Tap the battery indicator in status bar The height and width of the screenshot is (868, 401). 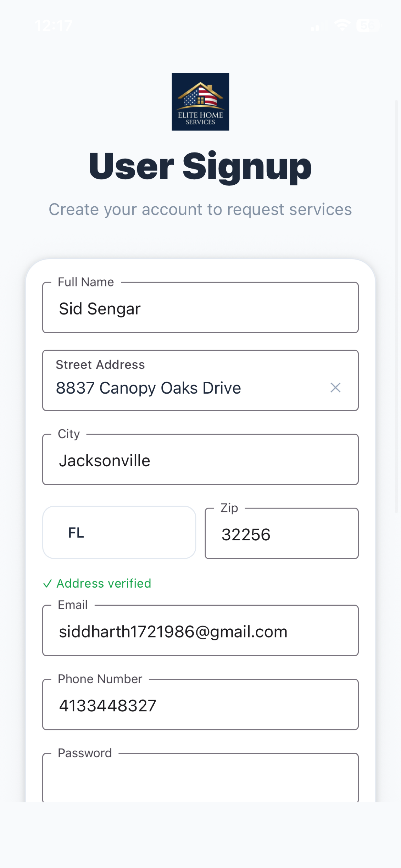click(368, 25)
